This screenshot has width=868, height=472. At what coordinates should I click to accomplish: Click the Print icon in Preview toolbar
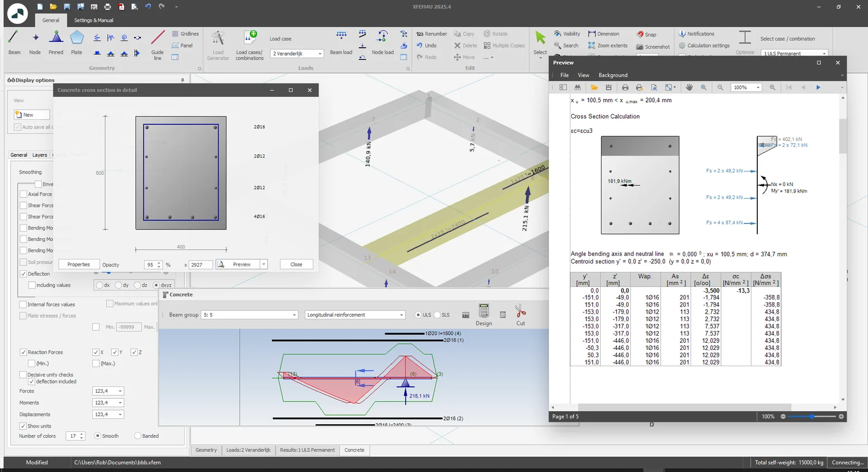coord(625,87)
